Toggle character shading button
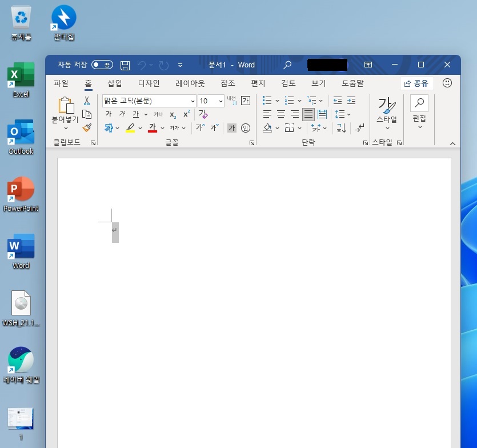The image size is (477, 448). pyautogui.click(x=232, y=128)
